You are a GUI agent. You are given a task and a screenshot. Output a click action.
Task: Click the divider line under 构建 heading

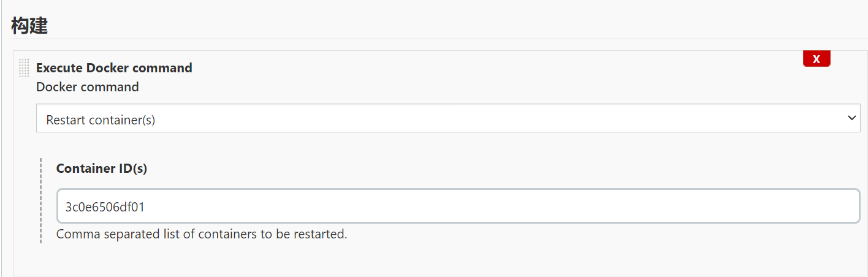[x=429, y=39]
